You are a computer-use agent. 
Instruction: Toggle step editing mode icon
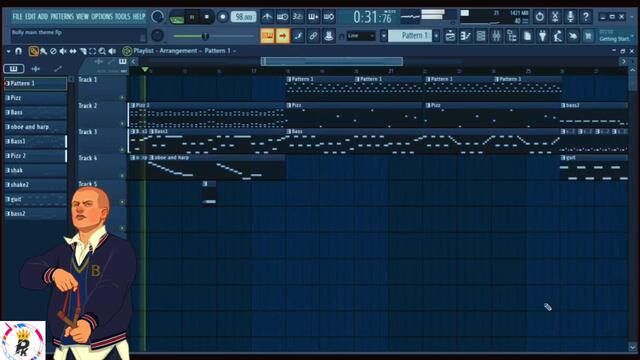coord(298,36)
